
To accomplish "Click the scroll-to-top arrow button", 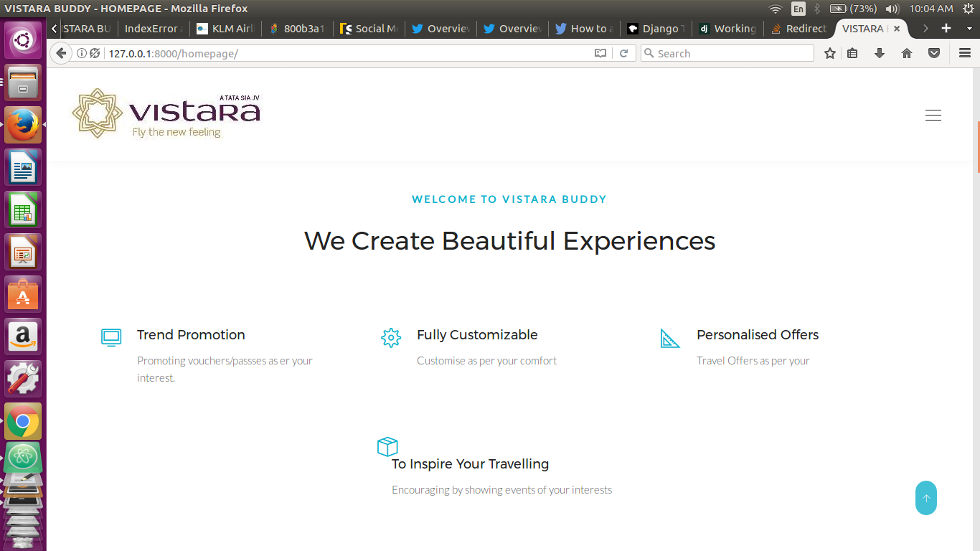I will click(926, 498).
